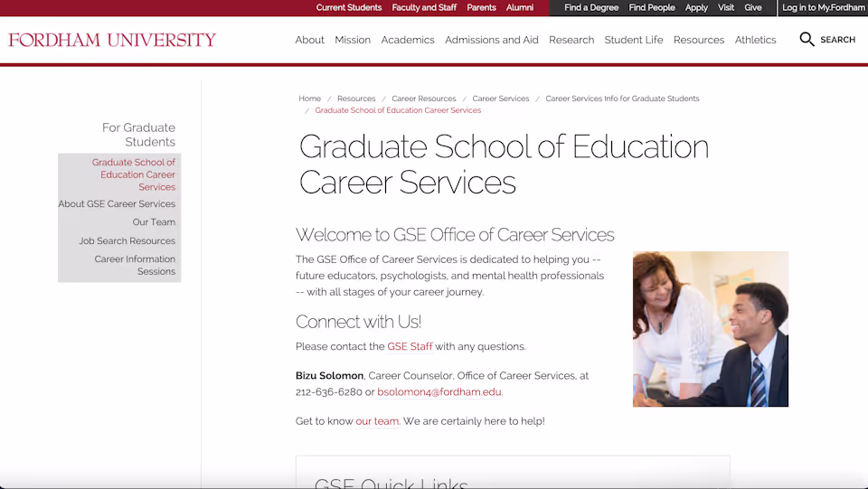Click Welcome to GSE Office of Career Services heading
The height and width of the screenshot is (489, 868).
point(455,234)
